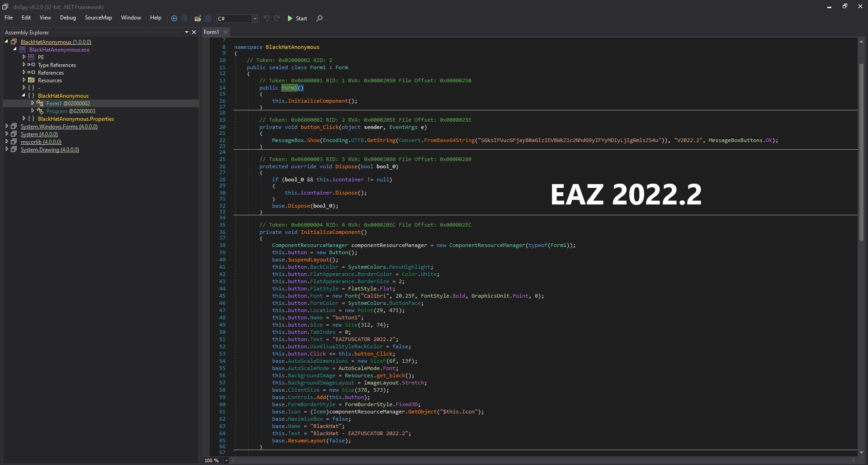Collapse the BlackHatAnonymous (1.0.0.0) assembly node
This screenshot has height=465, width=868.
[x=7, y=42]
